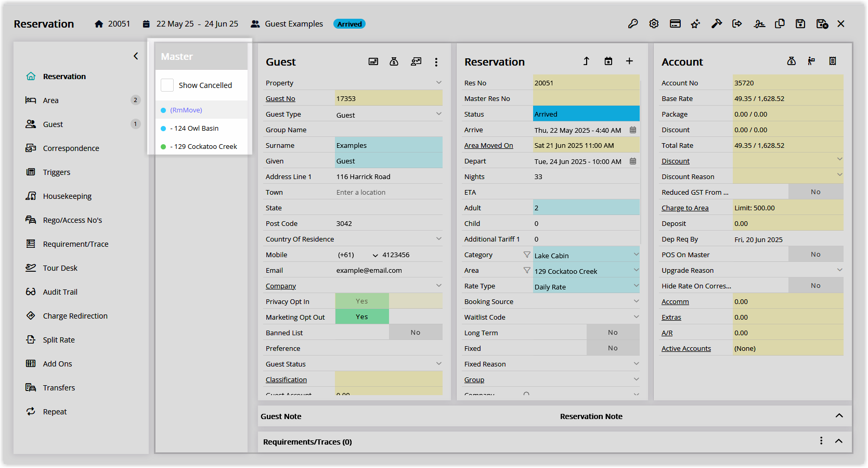This screenshot has height=468, width=868.
Task: Click the save and exit icon
Action: click(x=822, y=24)
